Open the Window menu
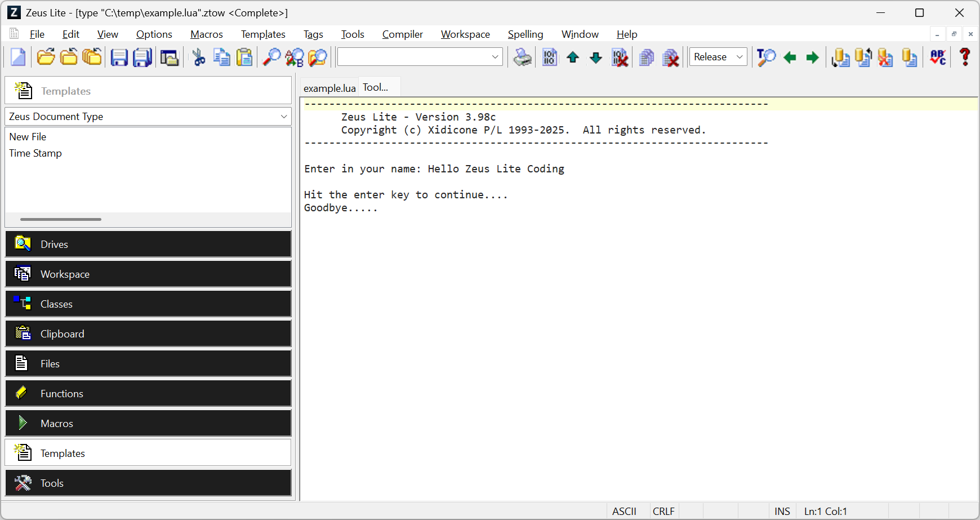Screen dimensions: 980x520 click(580, 34)
